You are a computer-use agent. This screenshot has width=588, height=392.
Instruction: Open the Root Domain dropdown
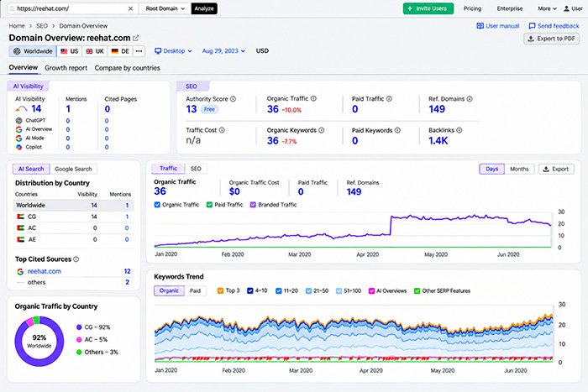click(165, 8)
